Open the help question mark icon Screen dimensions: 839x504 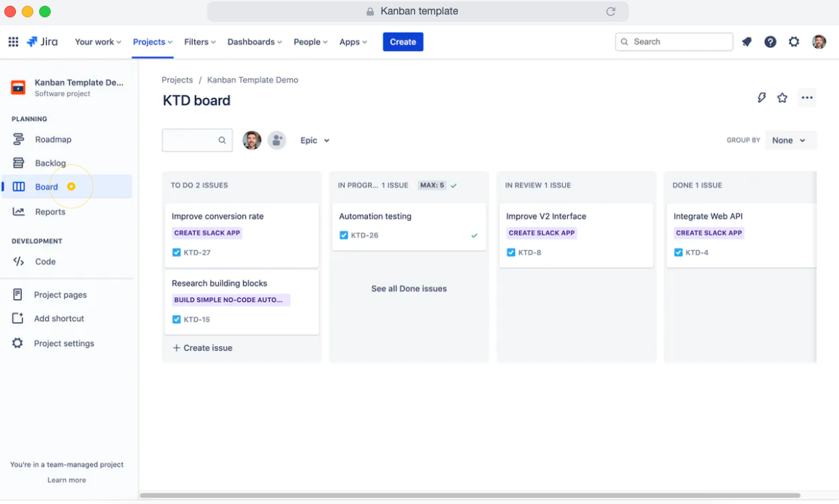coord(770,42)
